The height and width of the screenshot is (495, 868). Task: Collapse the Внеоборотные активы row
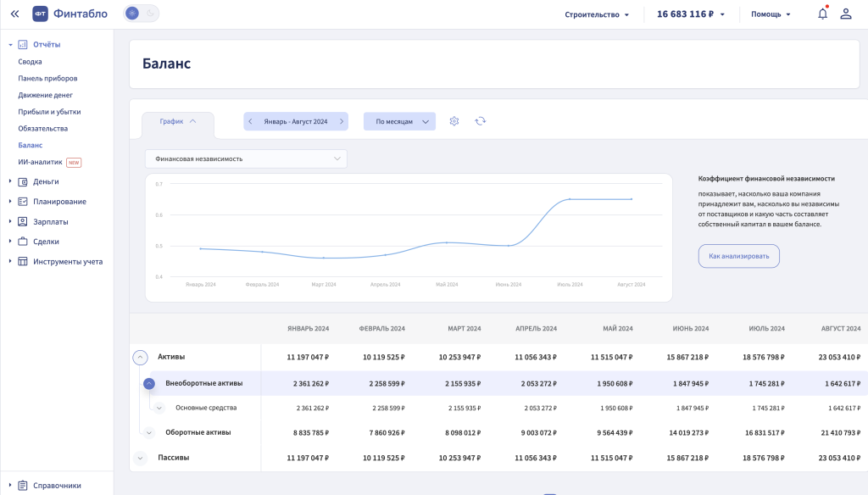(149, 383)
